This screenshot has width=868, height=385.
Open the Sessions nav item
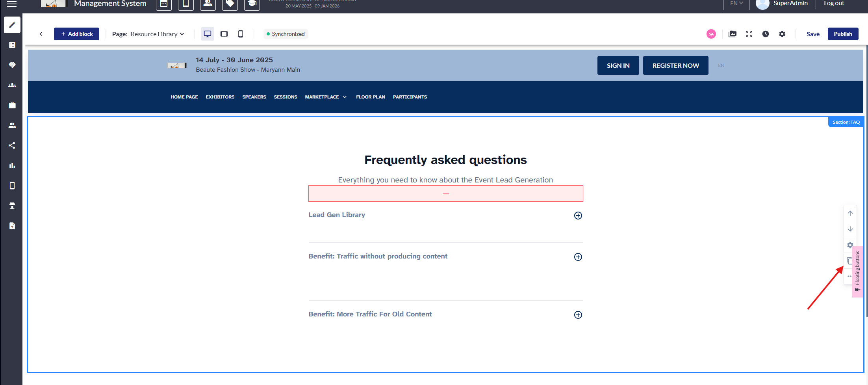(x=286, y=97)
